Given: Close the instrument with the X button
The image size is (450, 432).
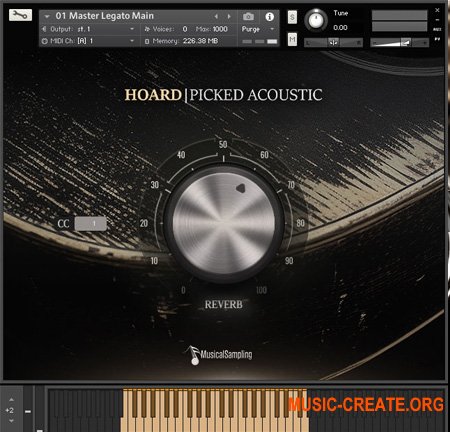Looking at the screenshot, I should point(437,10).
